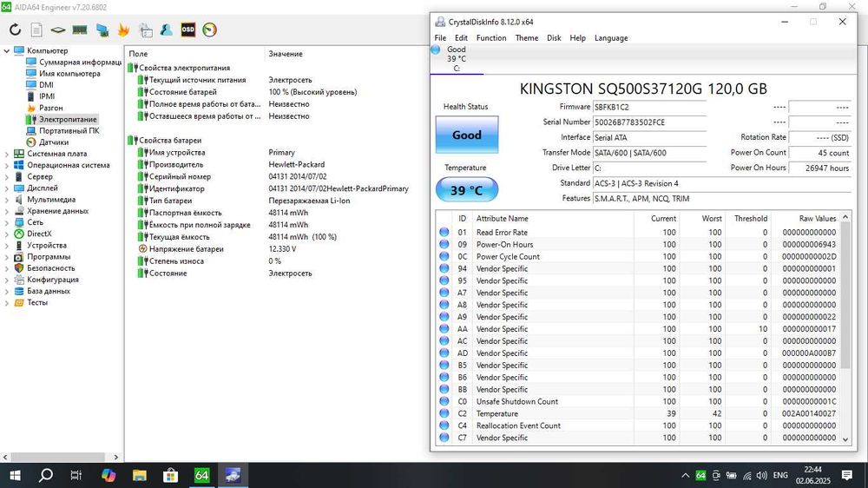Click the Значение column header in AIDA64
The height and width of the screenshot is (488, 868).
tap(285, 54)
